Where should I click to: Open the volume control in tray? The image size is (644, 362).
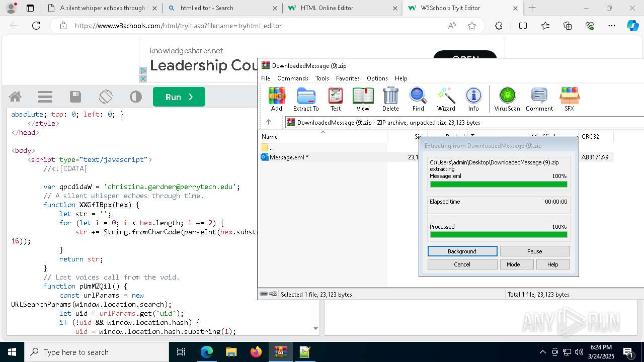579,352
